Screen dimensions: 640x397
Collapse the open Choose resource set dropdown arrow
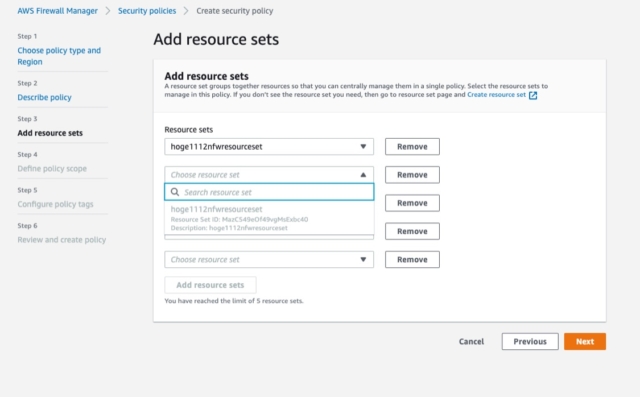click(363, 175)
